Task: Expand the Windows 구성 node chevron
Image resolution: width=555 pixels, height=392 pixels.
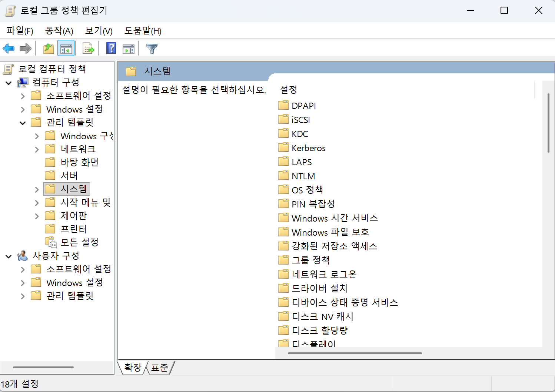Action: (x=36, y=136)
